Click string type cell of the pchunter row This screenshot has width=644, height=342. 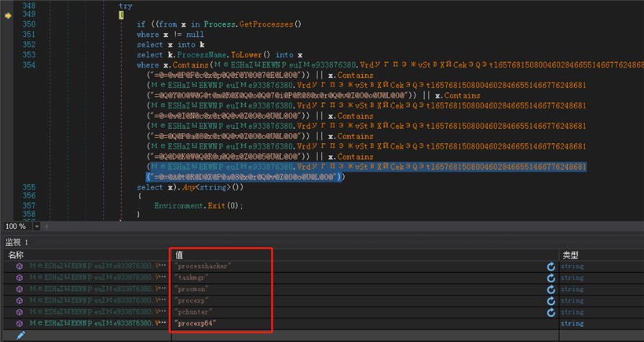[x=572, y=311]
